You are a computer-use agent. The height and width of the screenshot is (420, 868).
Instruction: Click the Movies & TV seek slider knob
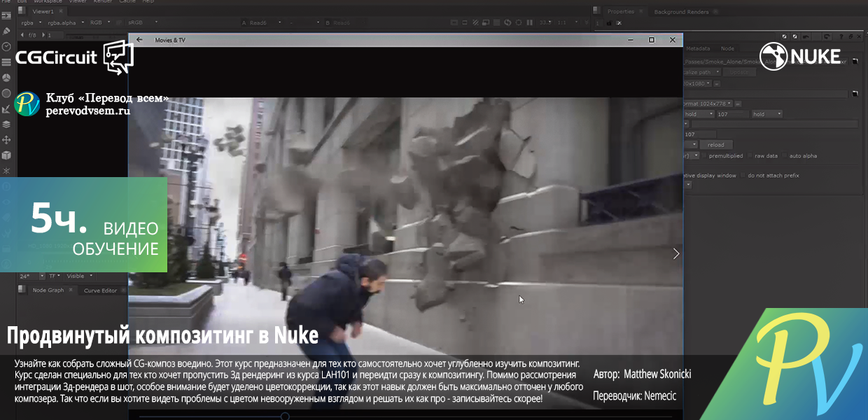[x=285, y=416]
